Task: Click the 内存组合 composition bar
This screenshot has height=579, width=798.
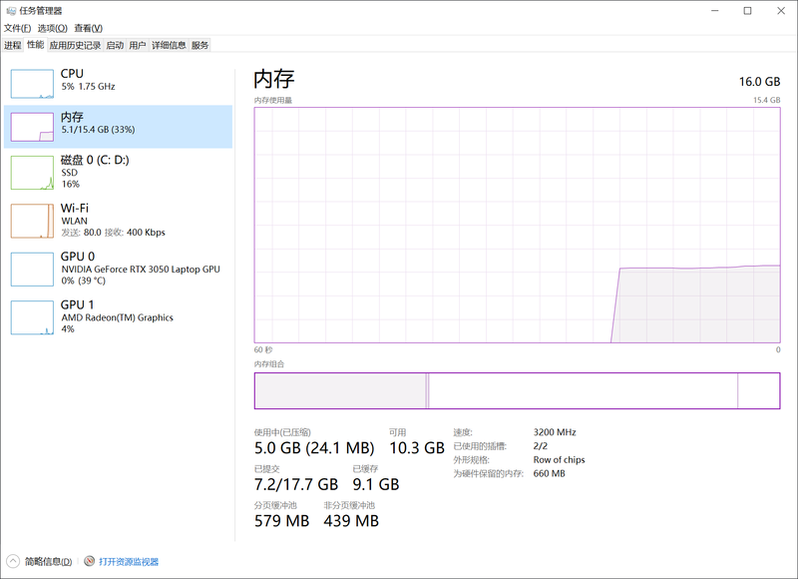Action: (x=516, y=390)
